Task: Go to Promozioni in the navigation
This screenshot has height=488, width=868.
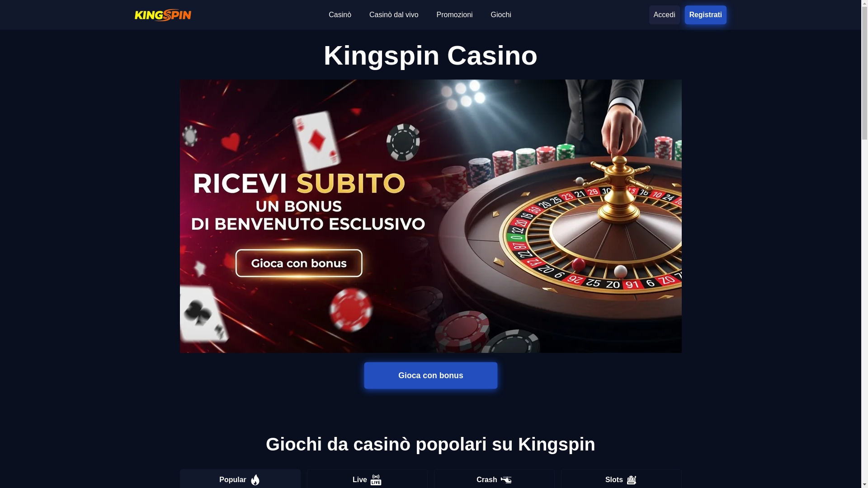Action: [454, 15]
